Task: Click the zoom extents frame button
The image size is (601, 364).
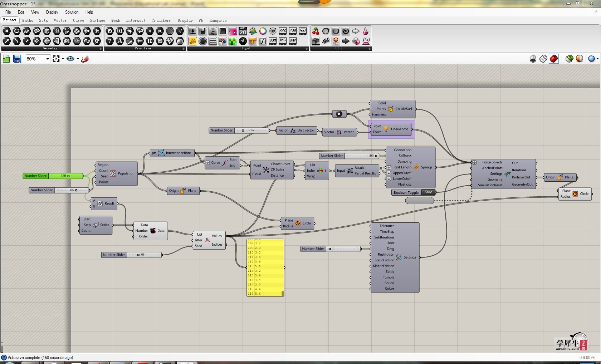Action: point(56,59)
